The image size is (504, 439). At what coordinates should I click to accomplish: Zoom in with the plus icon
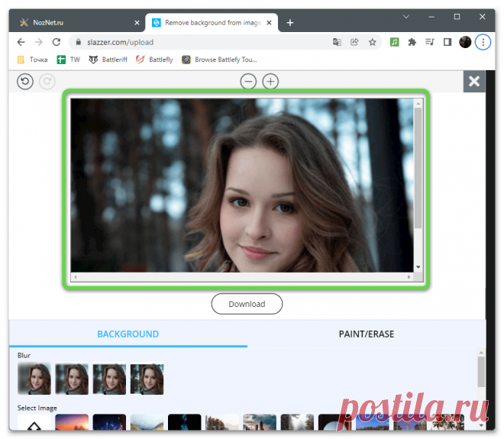[x=271, y=81]
